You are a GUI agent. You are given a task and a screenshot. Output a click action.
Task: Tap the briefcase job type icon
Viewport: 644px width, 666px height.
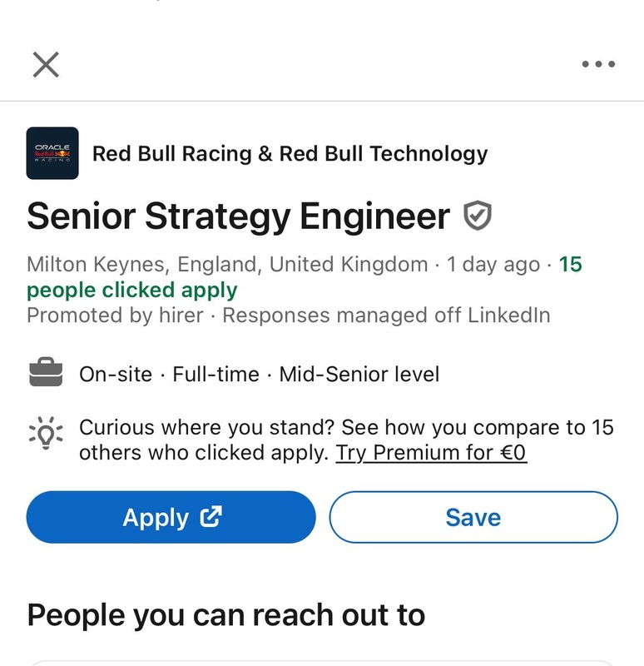point(46,371)
